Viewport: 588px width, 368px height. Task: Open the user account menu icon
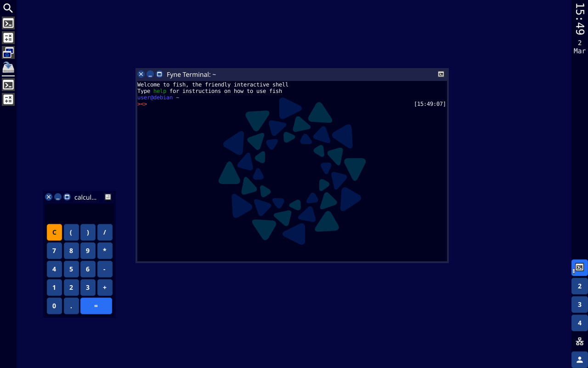[579, 360]
